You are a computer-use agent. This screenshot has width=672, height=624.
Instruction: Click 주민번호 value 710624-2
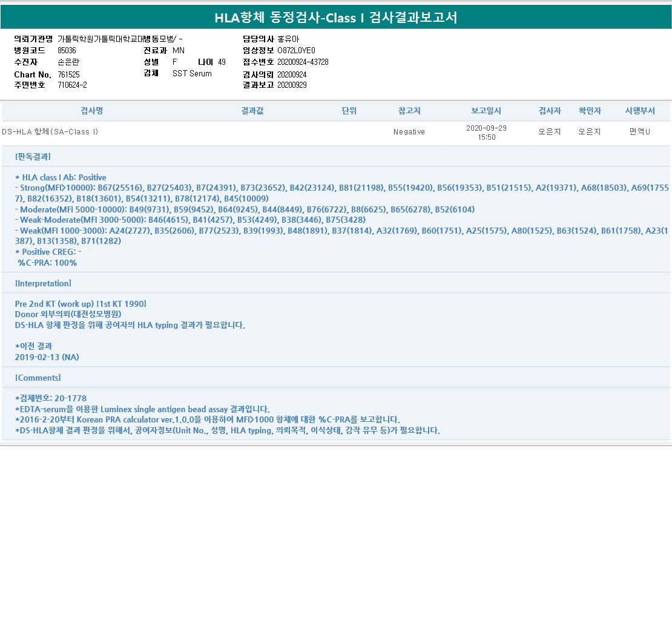tap(73, 85)
